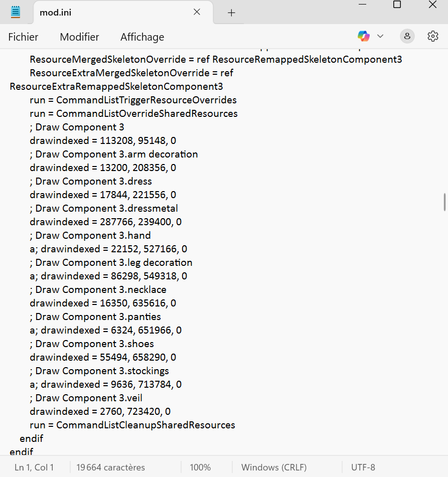Click comment '; Draw Component 3.stockings'
The height and width of the screenshot is (477, 448).
point(99,371)
